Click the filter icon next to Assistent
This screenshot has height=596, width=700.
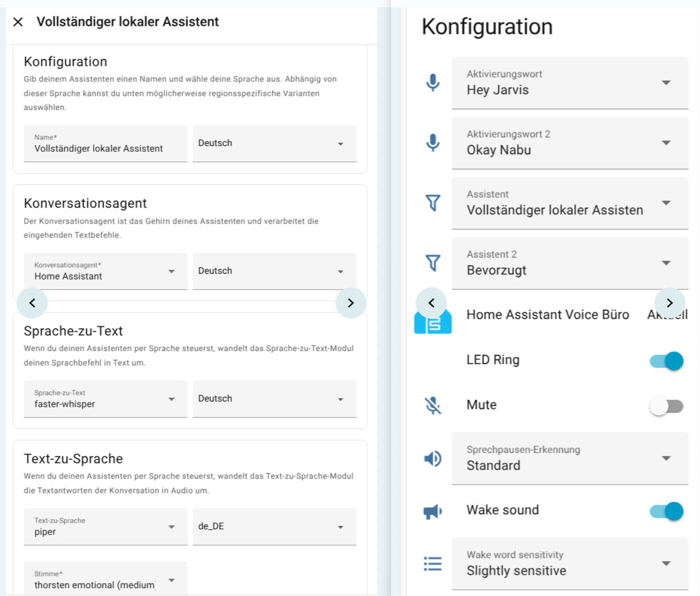tap(433, 202)
